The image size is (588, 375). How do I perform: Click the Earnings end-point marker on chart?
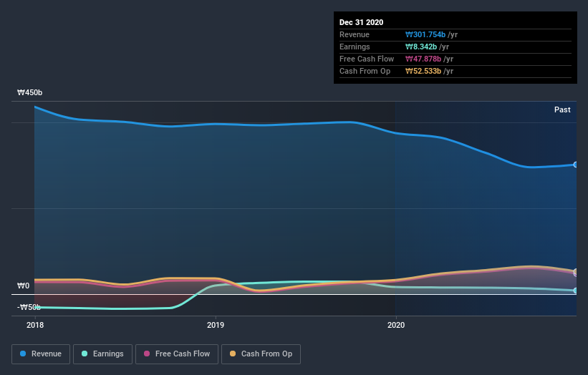click(x=576, y=291)
